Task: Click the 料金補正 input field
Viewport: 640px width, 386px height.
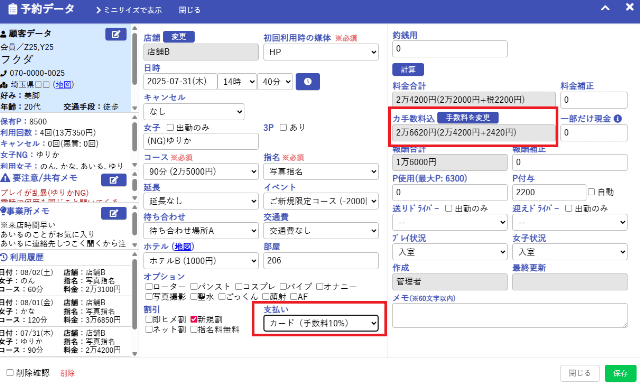Action: pyautogui.click(x=594, y=100)
